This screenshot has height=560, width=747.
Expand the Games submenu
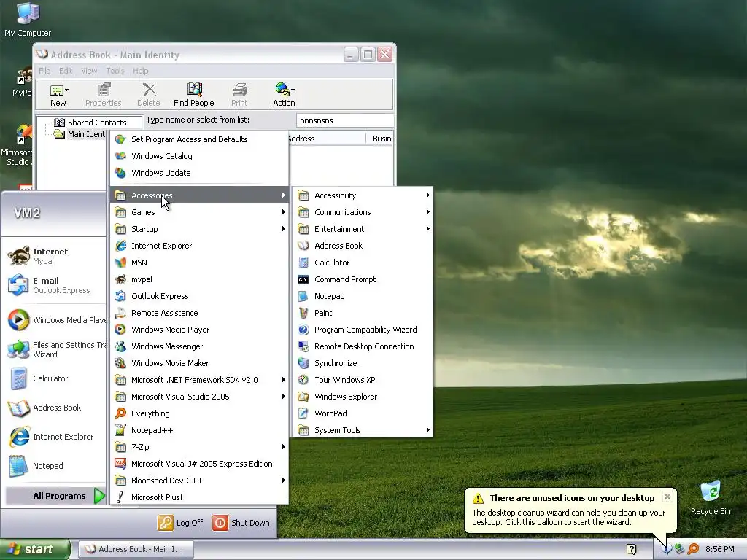[x=199, y=212]
